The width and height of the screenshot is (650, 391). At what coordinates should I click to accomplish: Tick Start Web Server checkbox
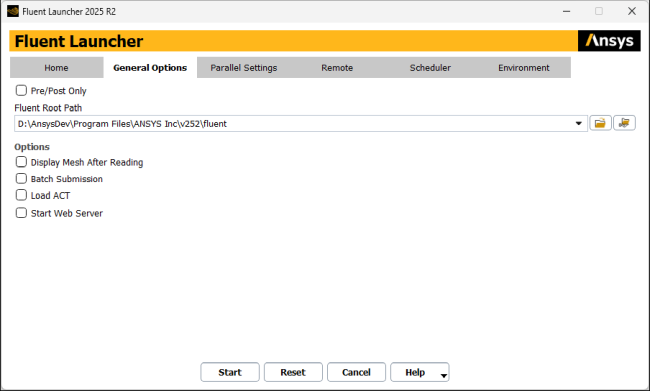[x=21, y=213]
